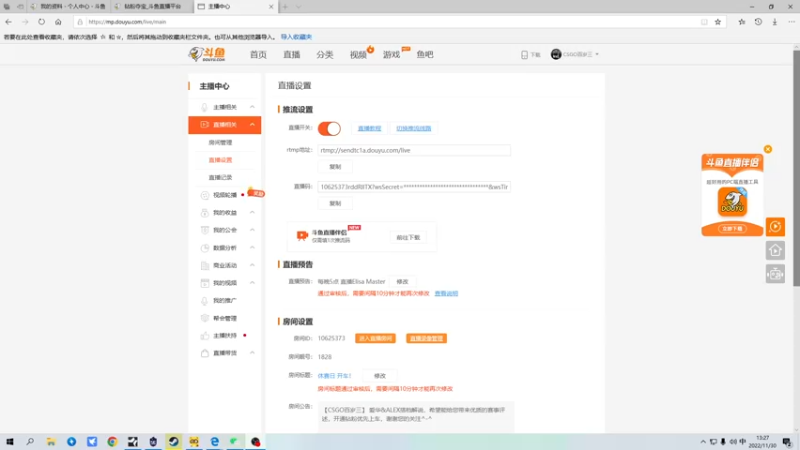
Task: Expand the 直播带货 chevron
Action: click(x=252, y=353)
